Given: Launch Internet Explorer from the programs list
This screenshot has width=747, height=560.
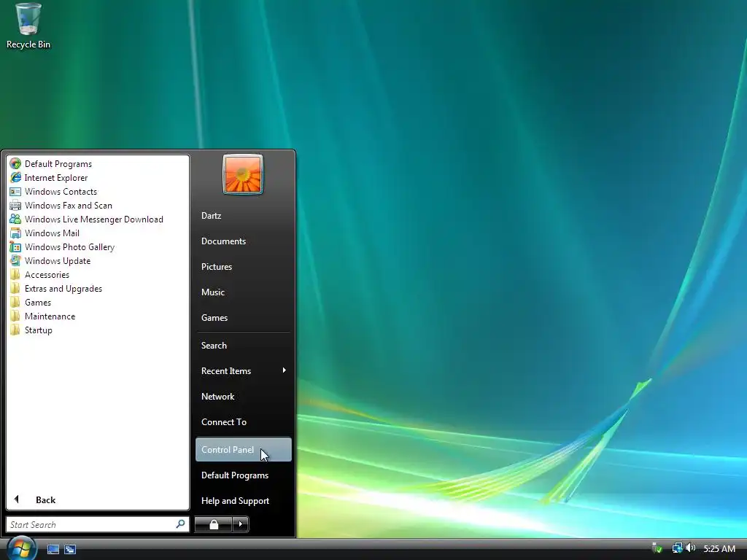Looking at the screenshot, I should click(55, 178).
